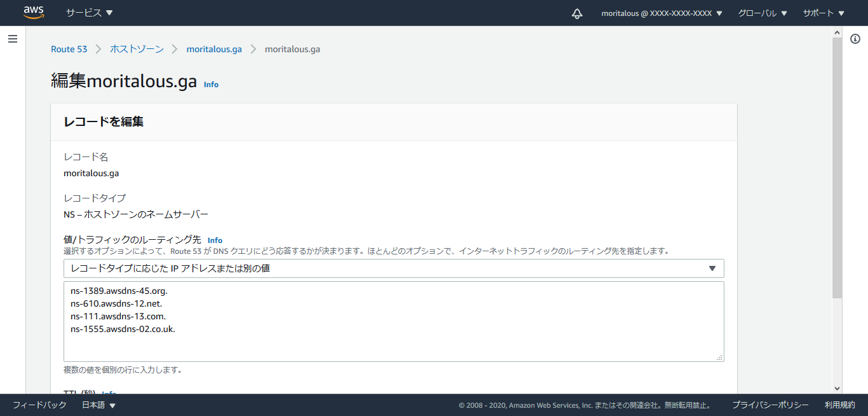Click Info link beside page title

(x=211, y=85)
